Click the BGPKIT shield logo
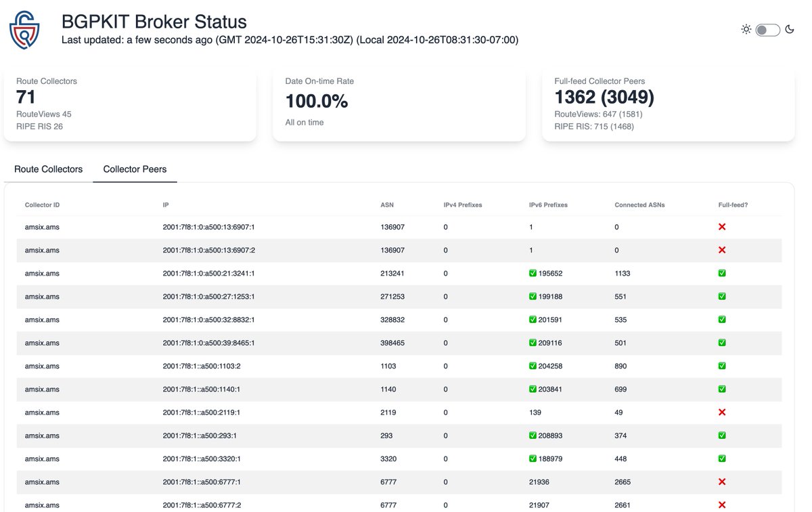Screen dimensions: 812x512 tap(24, 29)
